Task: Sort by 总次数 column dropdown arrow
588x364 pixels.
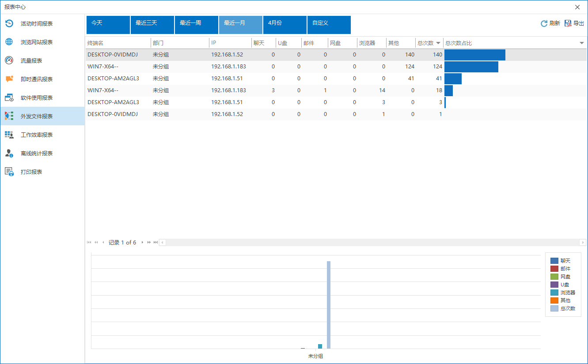Action: pyautogui.click(x=438, y=43)
